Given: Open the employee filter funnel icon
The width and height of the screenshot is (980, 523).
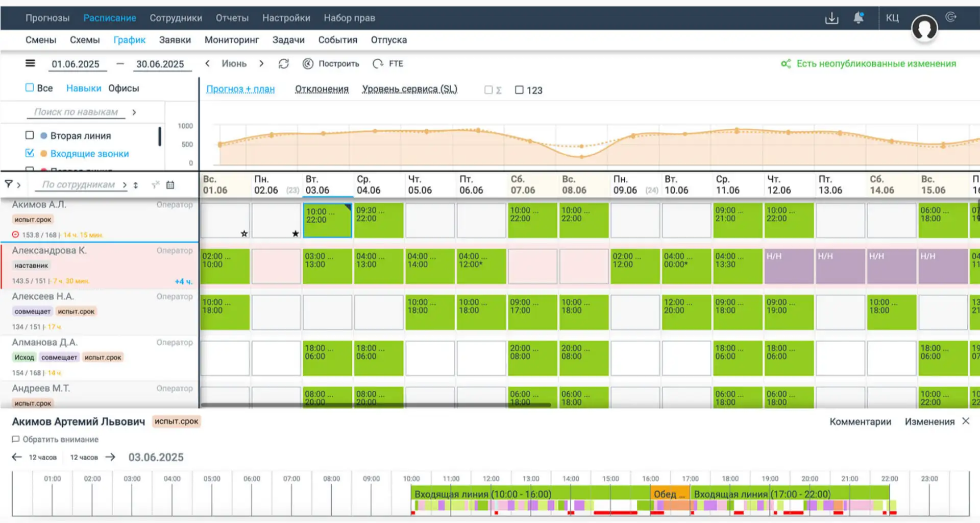Looking at the screenshot, I should point(9,184).
